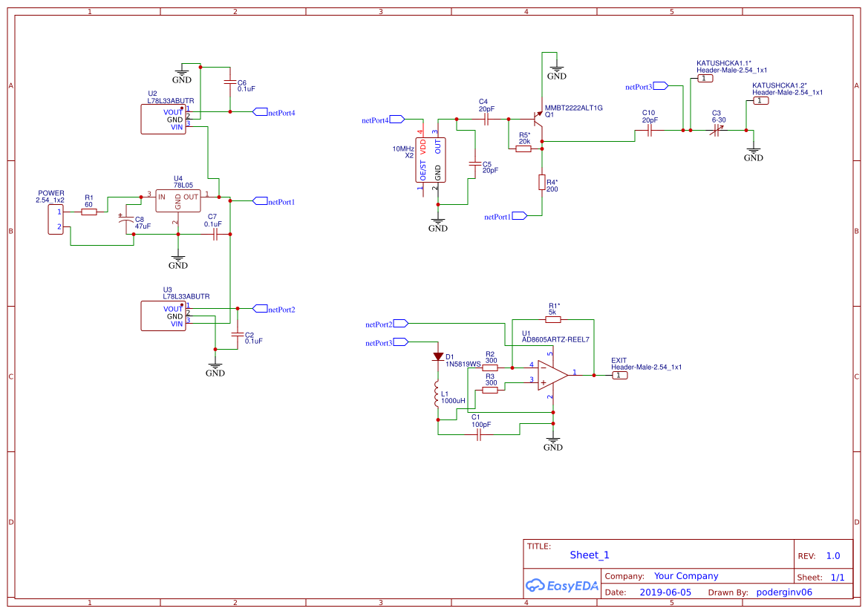Click the netPort2 flag beside U3 VOUT
This screenshot has width=868, height=614.
pos(260,309)
